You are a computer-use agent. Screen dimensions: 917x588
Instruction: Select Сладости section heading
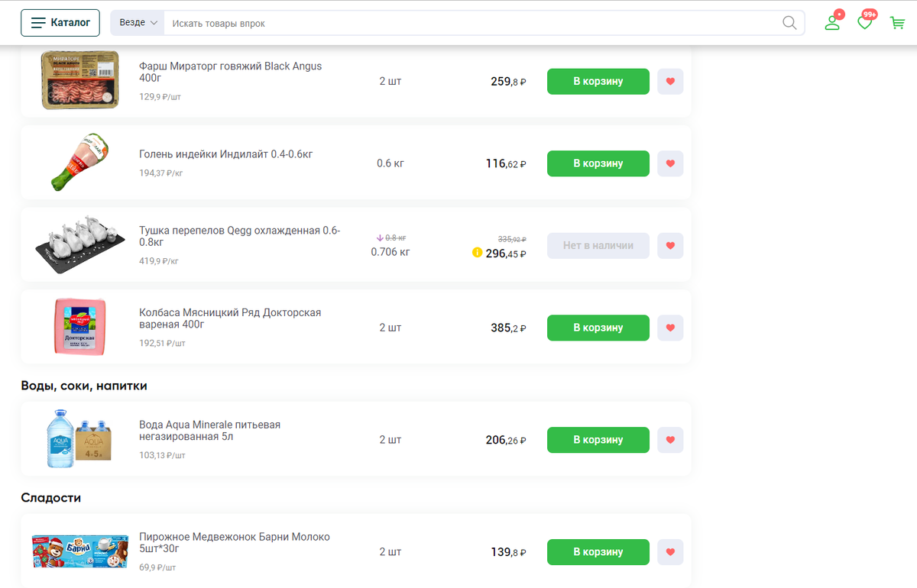pos(51,498)
